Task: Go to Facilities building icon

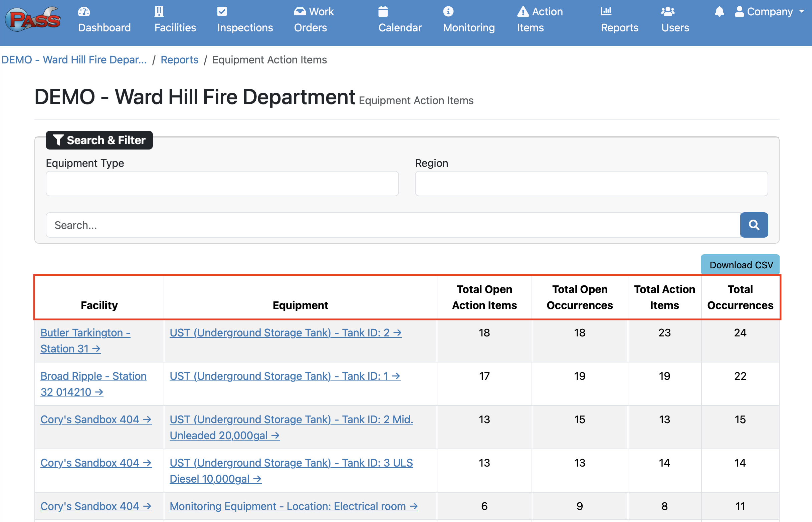Action: coord(159,12)
